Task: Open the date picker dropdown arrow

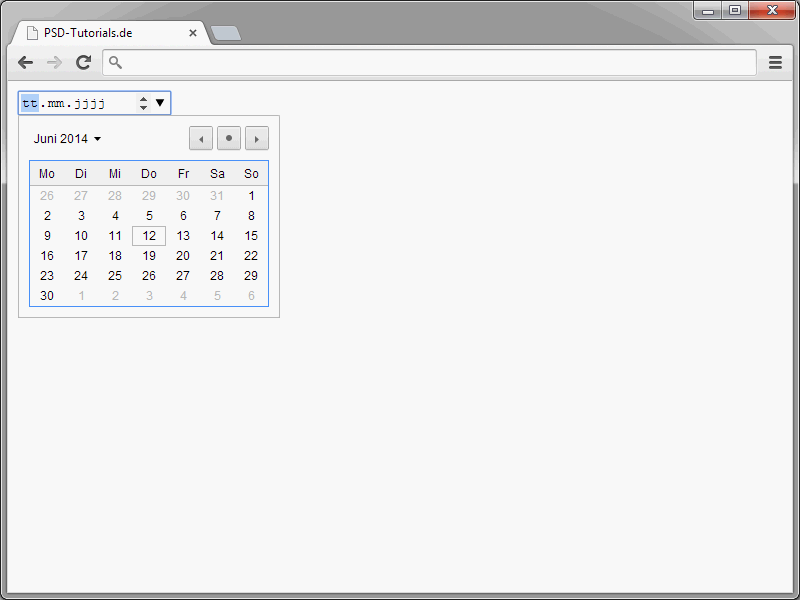Action: 160,103
